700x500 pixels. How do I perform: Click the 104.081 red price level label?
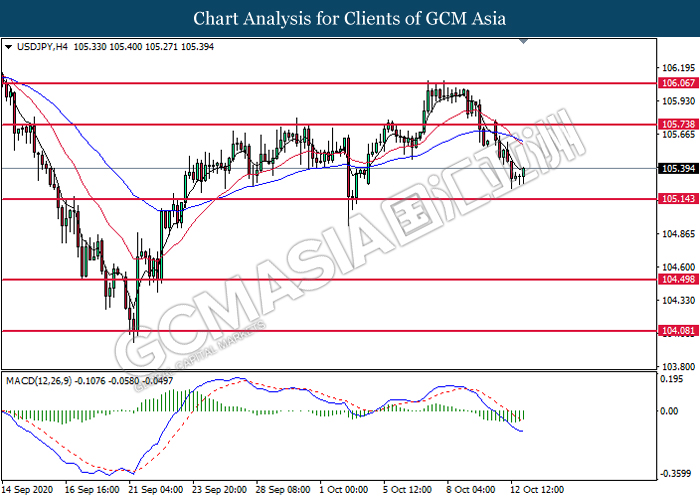click(678, 331)
